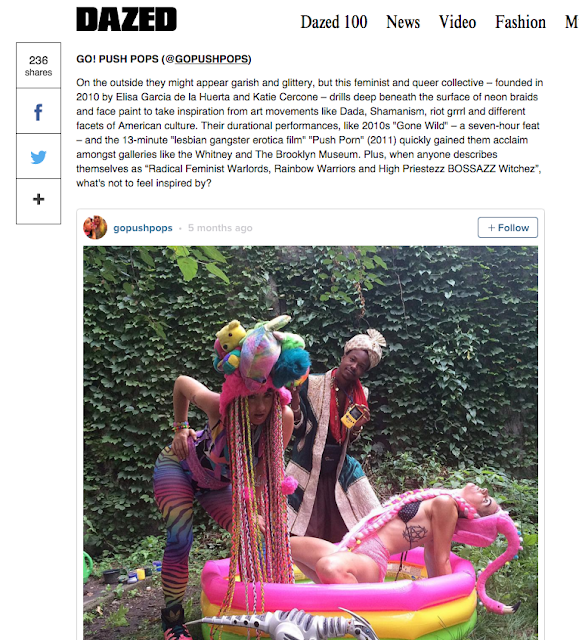Share article via Twitter bird icon

38,157
